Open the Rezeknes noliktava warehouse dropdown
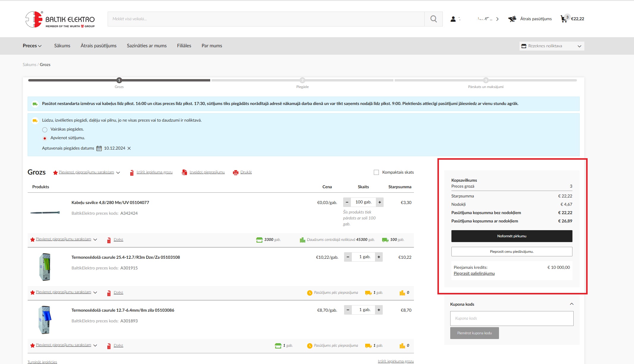634x364 pixels. coord(552,46)
